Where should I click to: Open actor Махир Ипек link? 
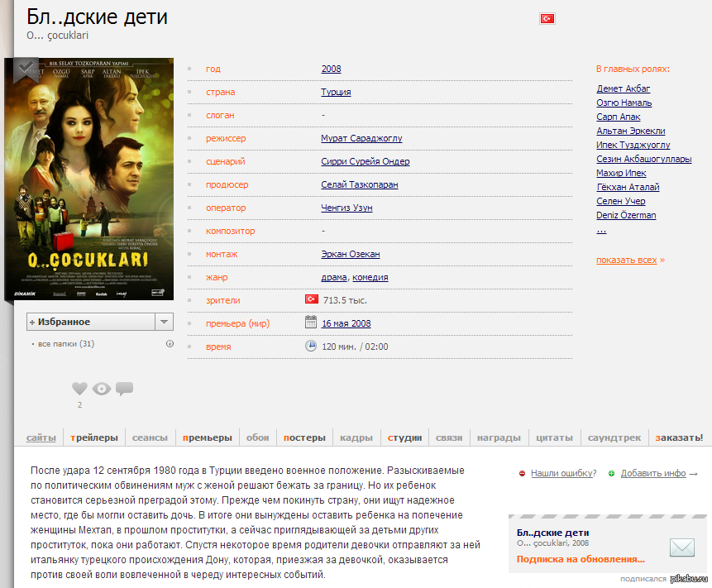[x=621, y=173]
